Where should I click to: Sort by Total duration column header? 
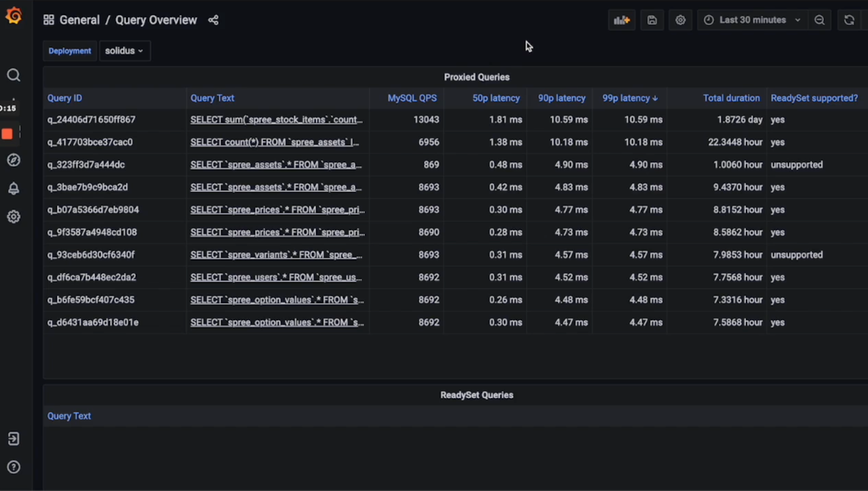coord(731,98)
